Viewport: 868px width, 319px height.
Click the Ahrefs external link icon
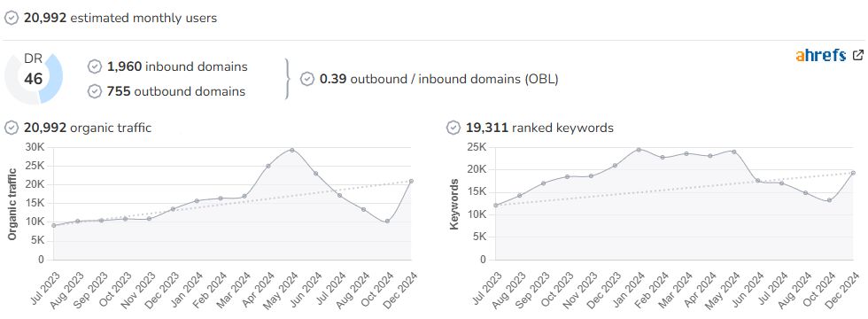click(858, 55)
